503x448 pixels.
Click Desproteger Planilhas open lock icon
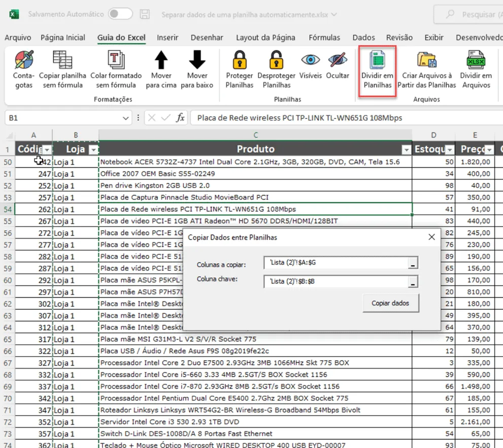click(x=276, y=60)
